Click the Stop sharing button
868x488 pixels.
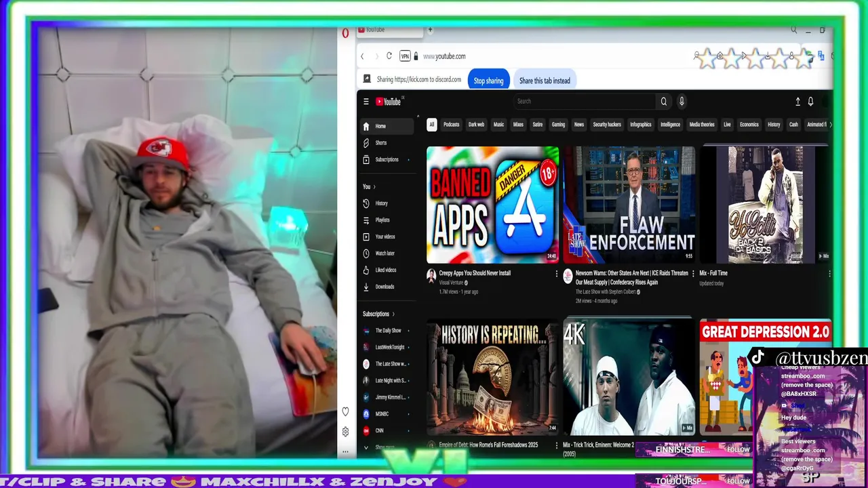[x=488, y=81]
